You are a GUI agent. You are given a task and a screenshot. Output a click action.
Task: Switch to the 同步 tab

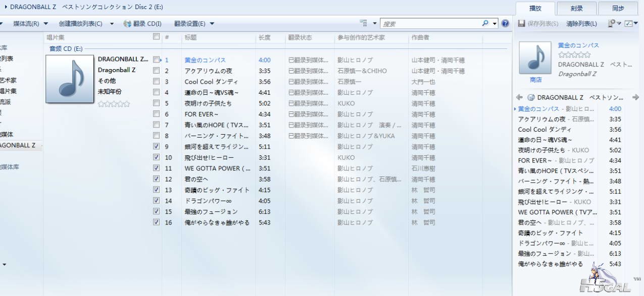(x=618, y=8)
